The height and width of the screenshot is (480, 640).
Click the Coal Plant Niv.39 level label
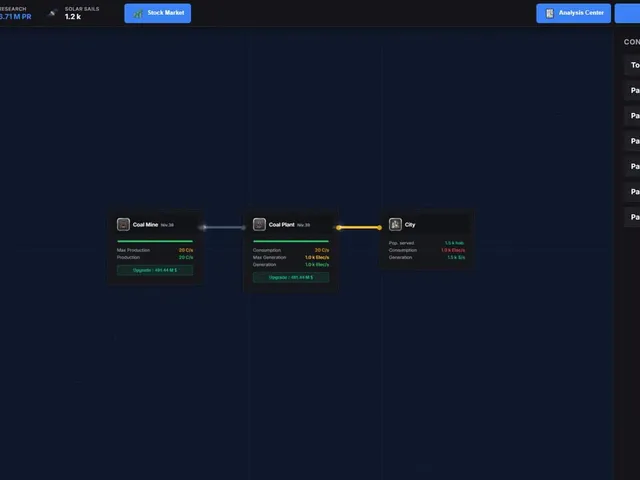(x=303, y=225)
